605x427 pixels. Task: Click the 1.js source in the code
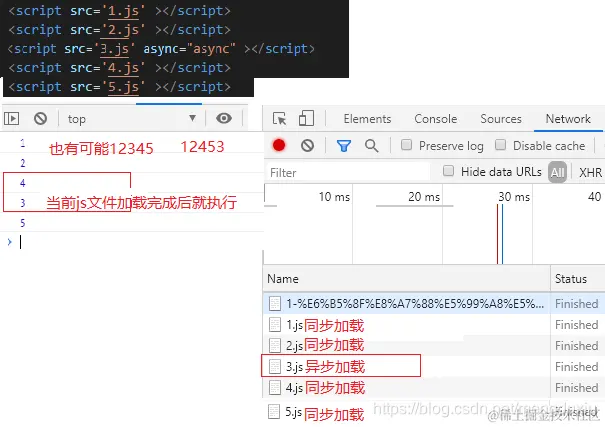pyautogui.click(x=123, y=11)
